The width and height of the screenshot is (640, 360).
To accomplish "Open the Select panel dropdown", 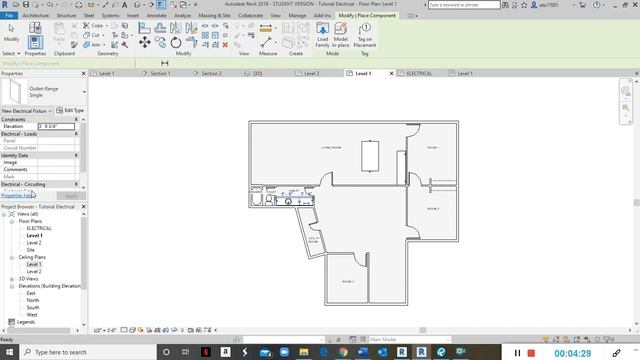I will (11, 53).
